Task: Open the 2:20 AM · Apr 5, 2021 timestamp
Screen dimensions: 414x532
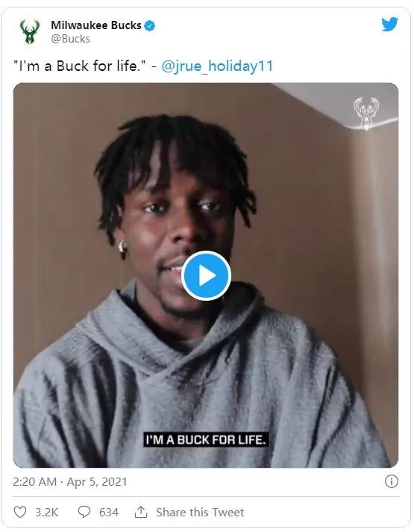Action: [70, 482]
